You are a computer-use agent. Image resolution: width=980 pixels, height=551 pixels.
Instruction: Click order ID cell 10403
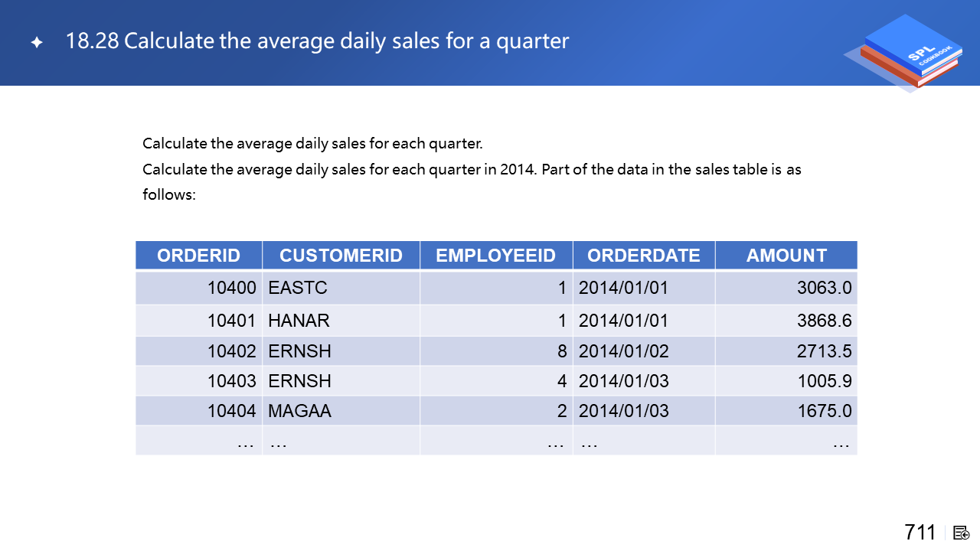231,381
